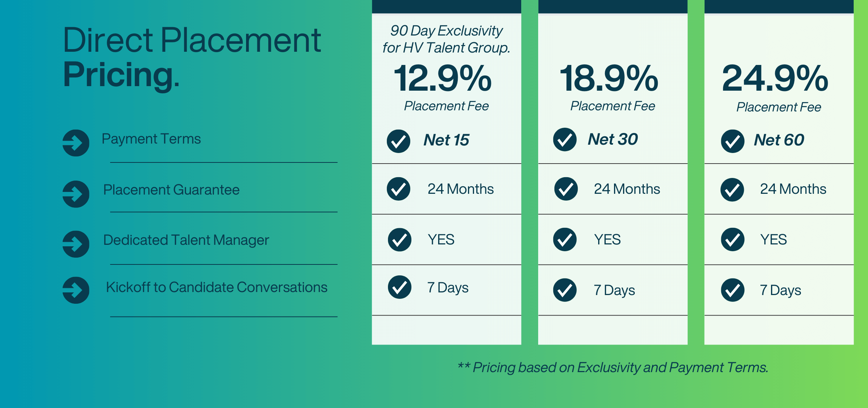Click the YES checkmark in 24.9% column
The height and width of the screenshot is (408, 868).
[x=733, y=240]
